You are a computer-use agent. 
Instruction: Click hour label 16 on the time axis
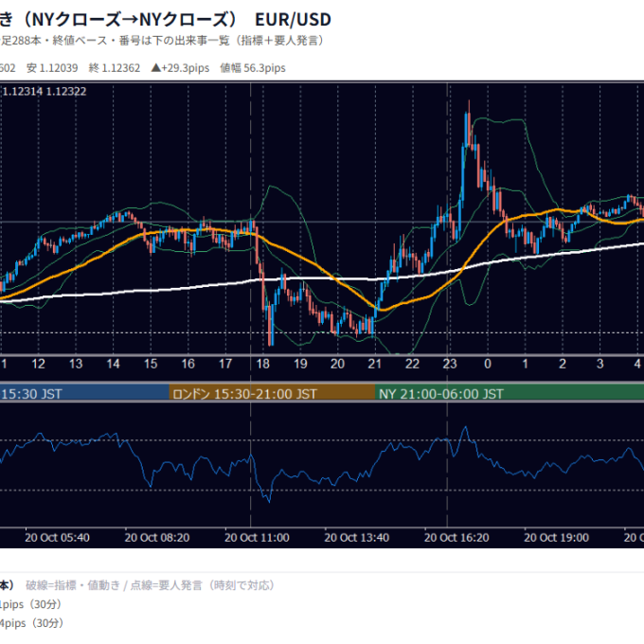tap(188, 364)
